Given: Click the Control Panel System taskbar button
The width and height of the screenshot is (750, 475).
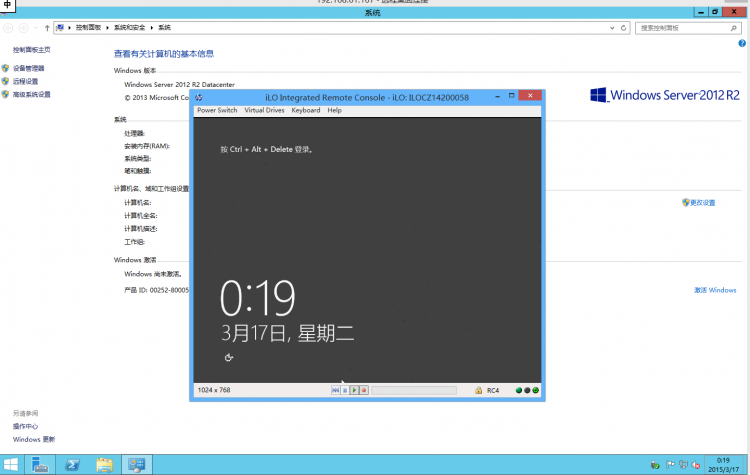Looking at the screenshot, I should click(x=136, y=464).
